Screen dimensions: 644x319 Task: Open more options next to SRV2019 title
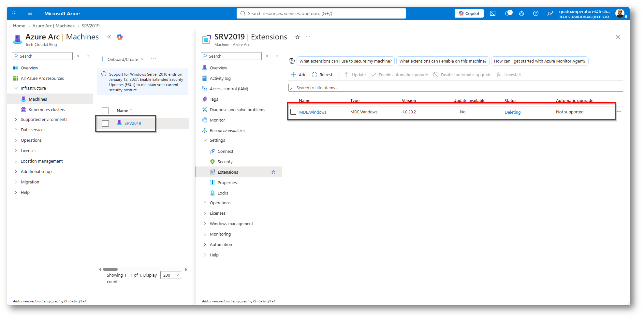(308, 37)
